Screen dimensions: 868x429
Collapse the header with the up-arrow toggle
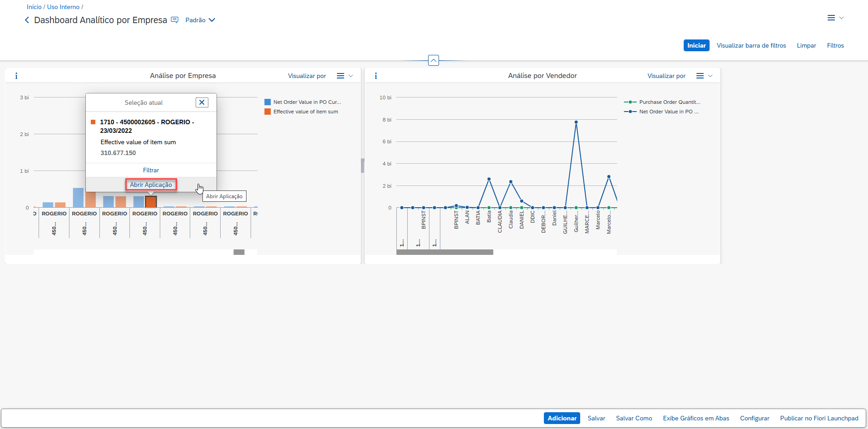click(434, 60)
